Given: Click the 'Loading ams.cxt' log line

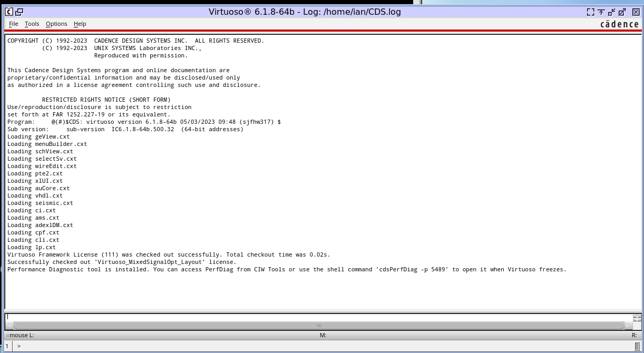Looking at the screenshot, I should tap(33, 218).
